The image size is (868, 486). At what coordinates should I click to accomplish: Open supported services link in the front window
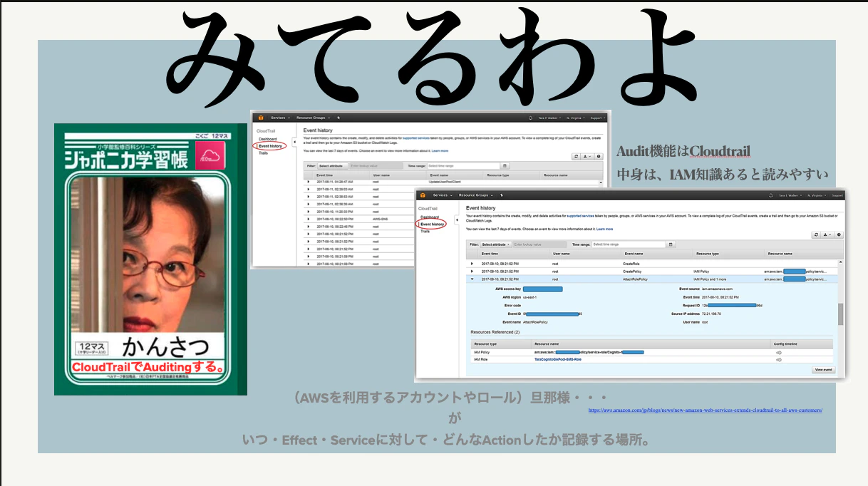point(580,216)
